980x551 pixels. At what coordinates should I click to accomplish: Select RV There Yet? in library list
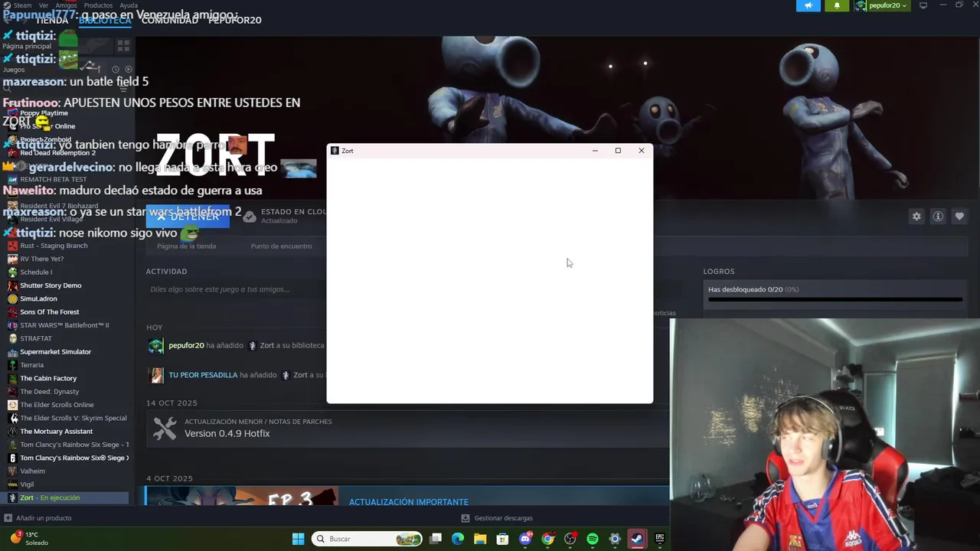[41, 259]
